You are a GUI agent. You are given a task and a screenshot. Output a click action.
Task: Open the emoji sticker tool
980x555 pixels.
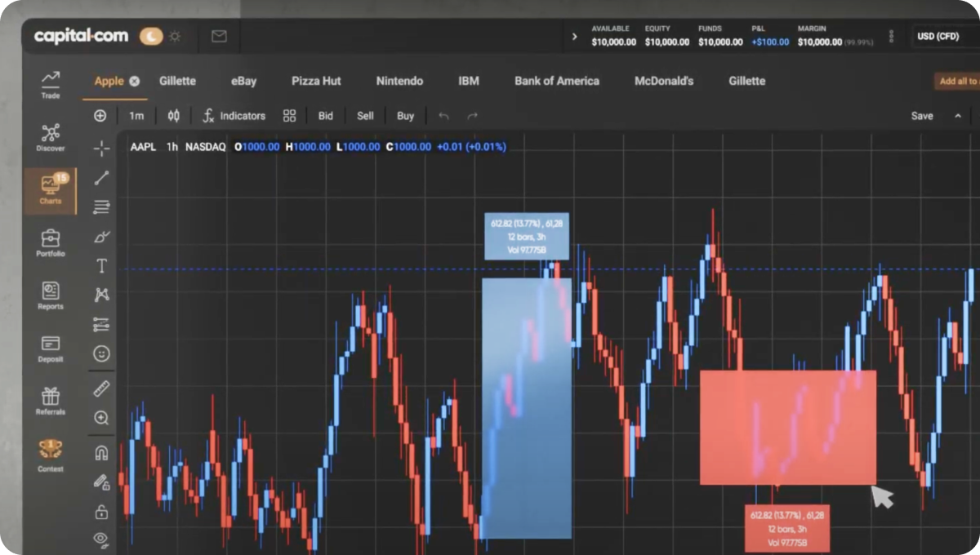coord(101,353)
